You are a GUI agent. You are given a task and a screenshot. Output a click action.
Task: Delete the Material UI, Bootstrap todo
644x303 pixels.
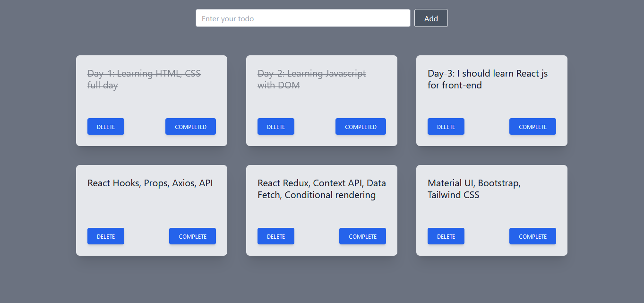(446, 236)
